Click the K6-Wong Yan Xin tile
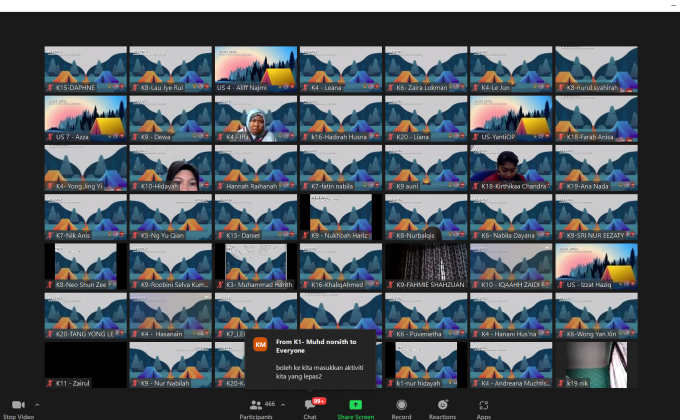 (596, 314)
